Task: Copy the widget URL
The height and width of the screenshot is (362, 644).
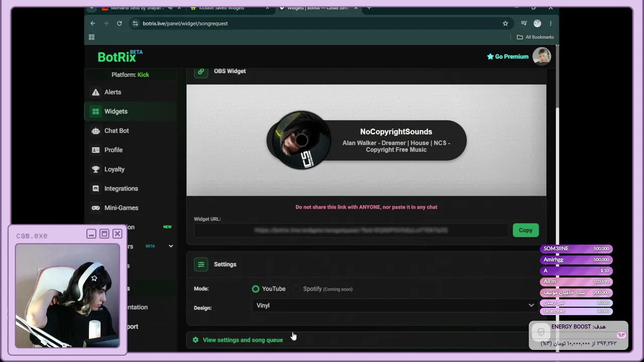Action: [x=525, y=230]
